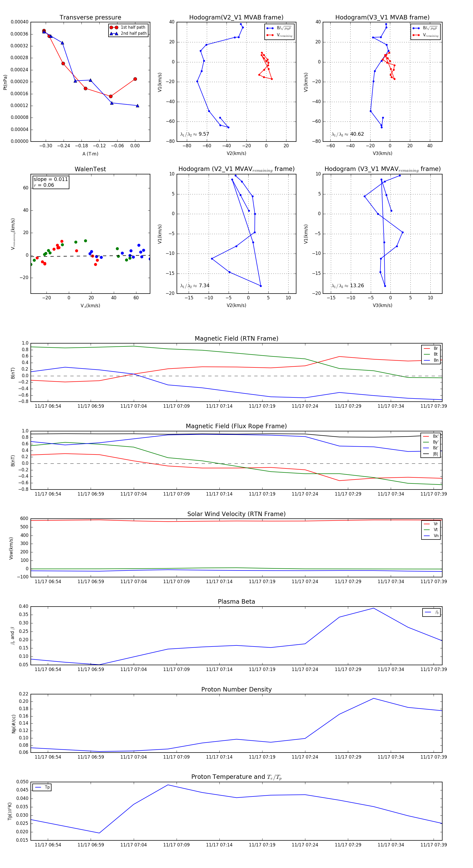473x868 pixels.
Task: Click the 'Vn' legend entry
Action: pyautogui.click(x=431, y=536)
